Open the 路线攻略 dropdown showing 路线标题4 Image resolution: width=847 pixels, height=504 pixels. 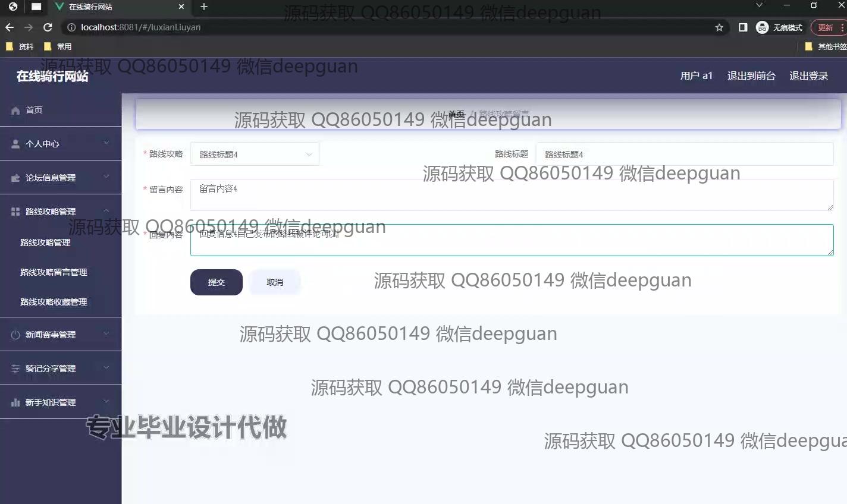pyautogui.click(x=255, y=154)
